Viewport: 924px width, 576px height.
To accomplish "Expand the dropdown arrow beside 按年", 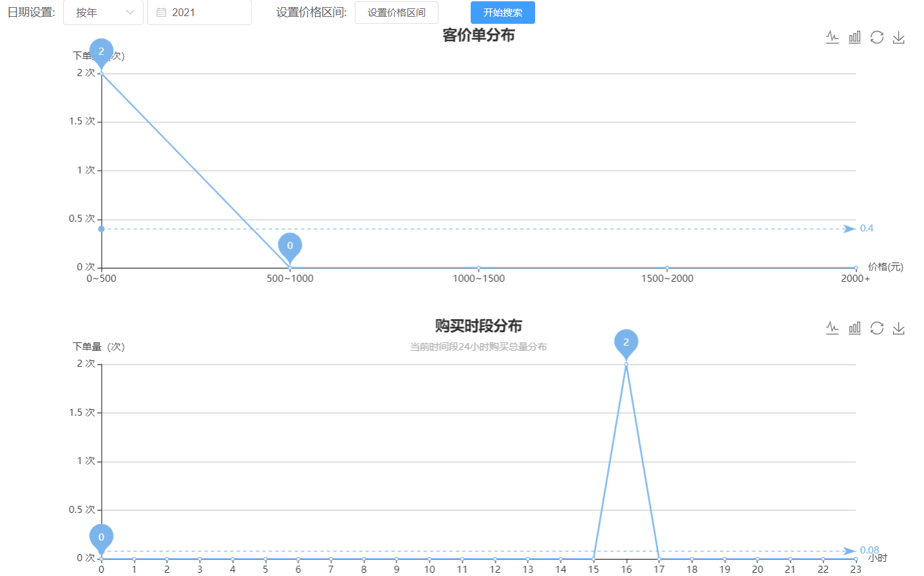I will 130,12.
